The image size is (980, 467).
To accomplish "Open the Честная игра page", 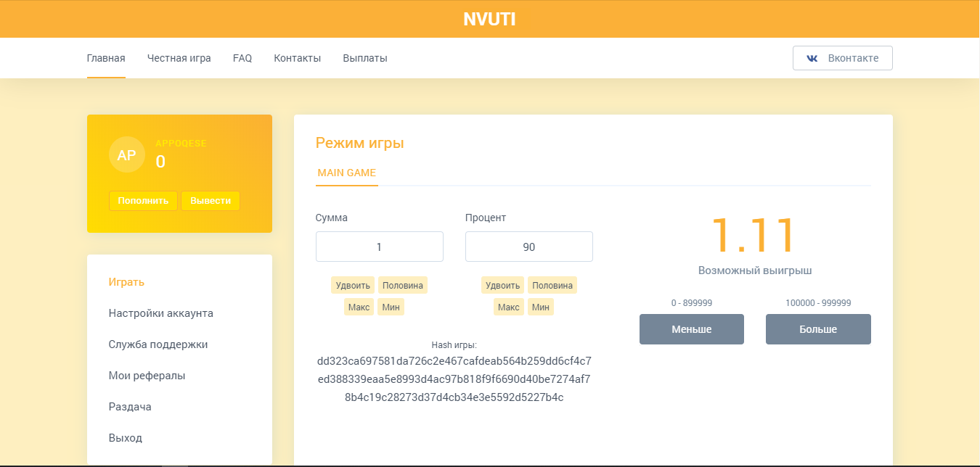I will pyautogui.click(x=179, y=58).
